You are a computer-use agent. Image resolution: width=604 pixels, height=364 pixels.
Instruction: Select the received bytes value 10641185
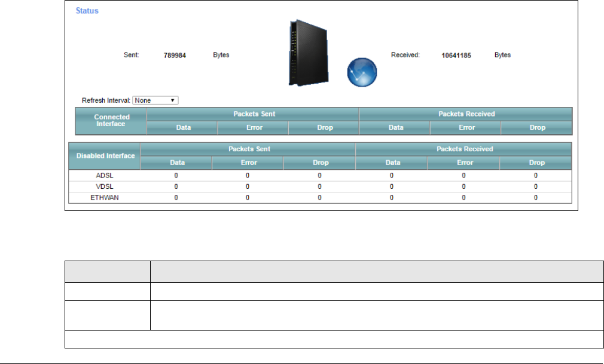(456, 56)
